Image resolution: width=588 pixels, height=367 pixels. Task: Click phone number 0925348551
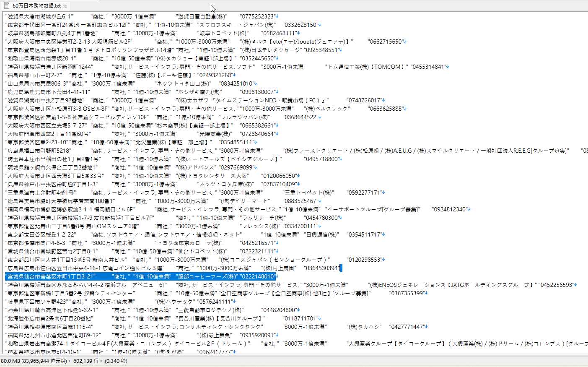[x=321, y=50]
